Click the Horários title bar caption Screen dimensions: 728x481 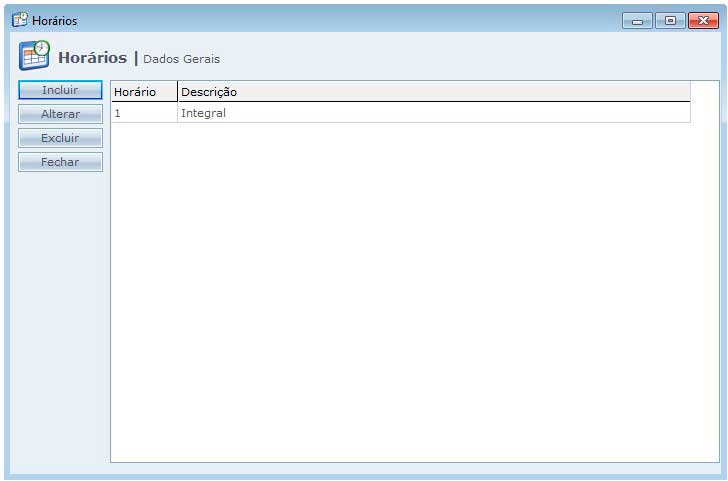click(x=54, y=21)
